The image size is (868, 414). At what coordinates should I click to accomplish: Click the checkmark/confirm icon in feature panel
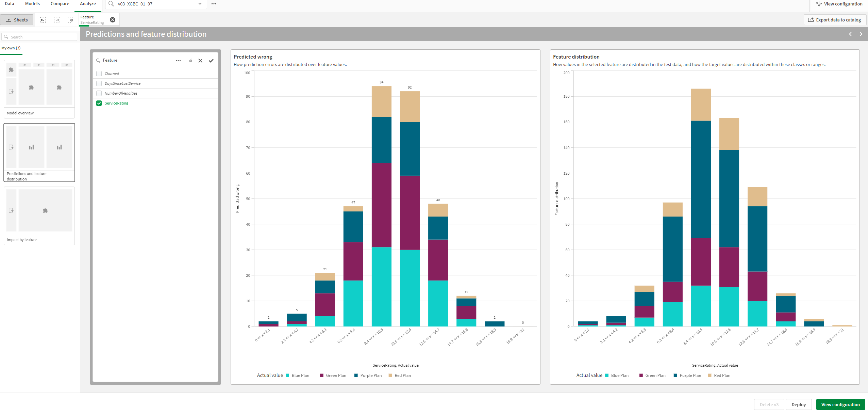[x=211, y=60]
